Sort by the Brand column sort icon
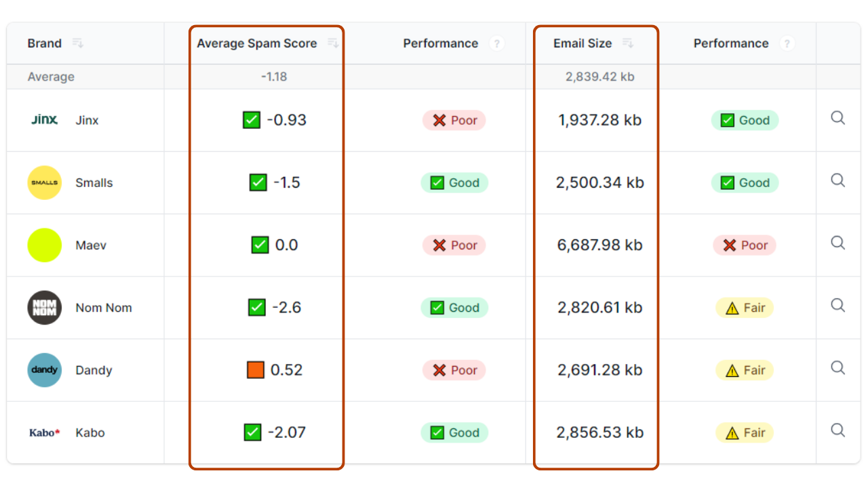 78,43
